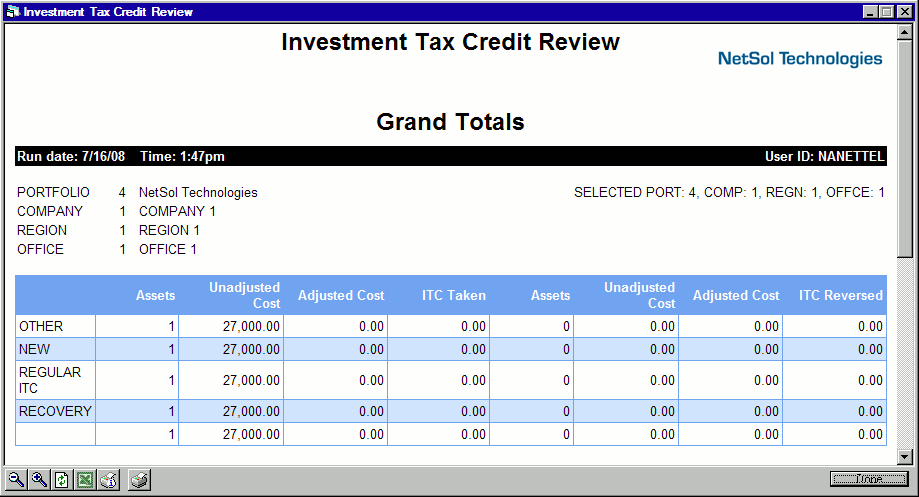Click the first Assets column header

point(155,295)
